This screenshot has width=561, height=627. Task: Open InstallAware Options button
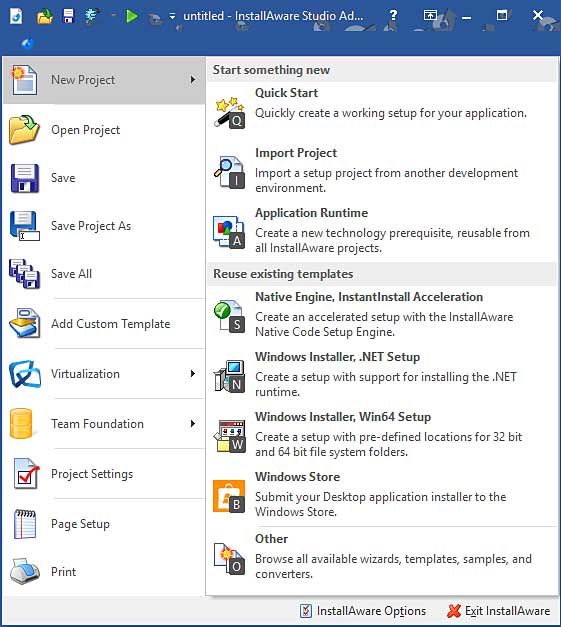click(x=363, y=611)
